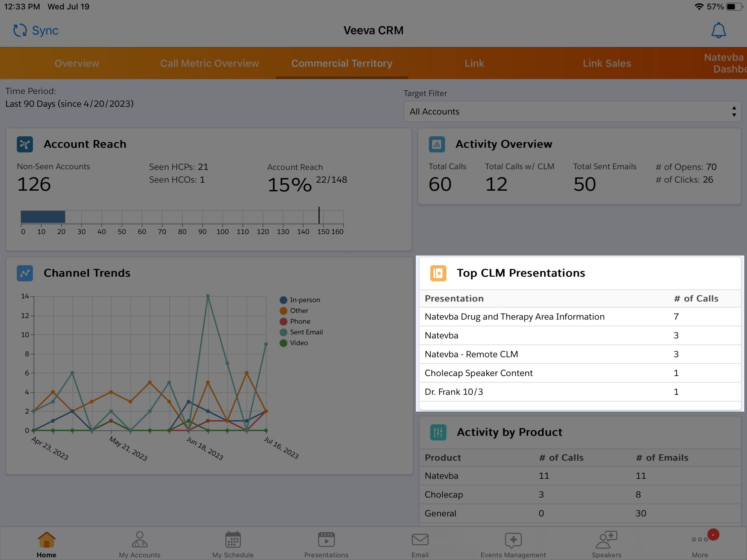Open the Target Filter All Accounts dropdown
The width and height of the screenshot is (747, 560).
(x=572, y=112)
